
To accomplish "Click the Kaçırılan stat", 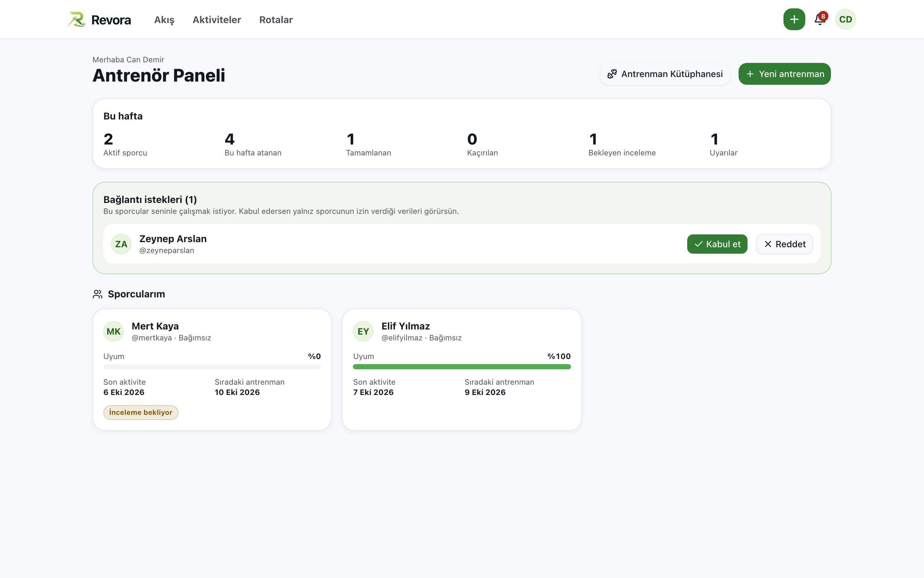I will point(482,144).
